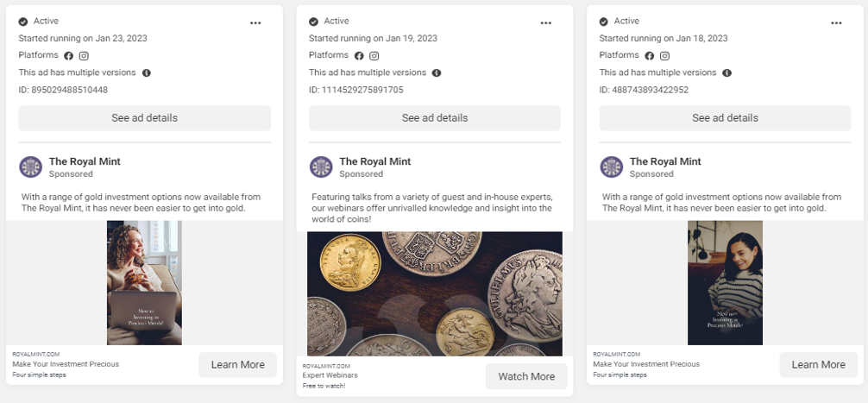This screenshot has width=868, height=403.
Task: Click The Royal Mint name in third ad
Action: [x=665, y=161]
